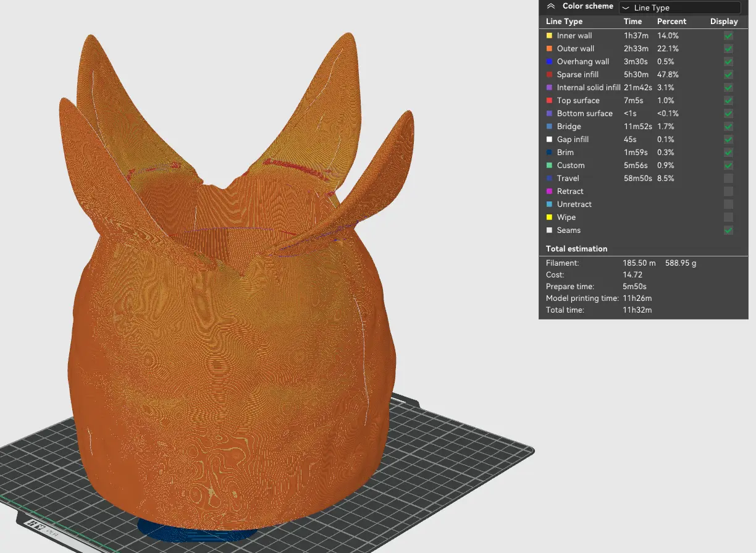This screenshot has height=553, width=756.
Task: Disable Sparse infill display checkbox
Action: pos(728,75)
